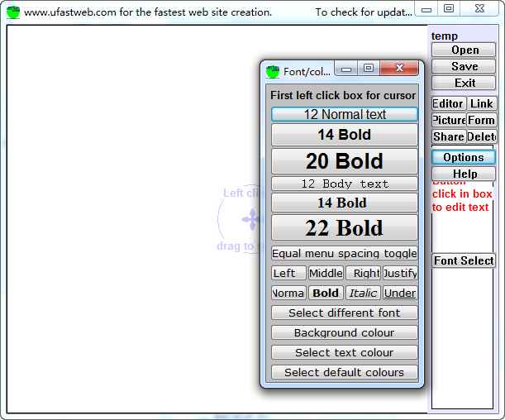Click the Share button
The image size is (505, 420).
[449, 136]
